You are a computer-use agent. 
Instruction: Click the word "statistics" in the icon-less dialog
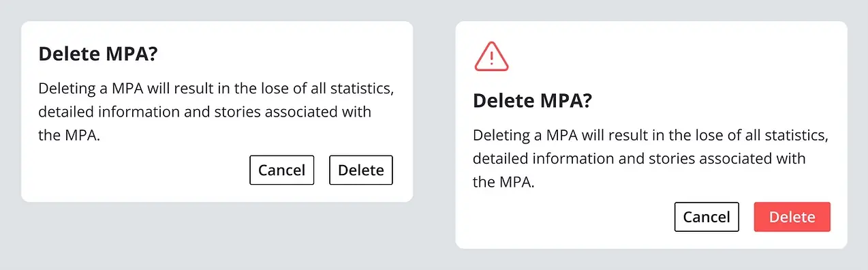tap(360, 89)
